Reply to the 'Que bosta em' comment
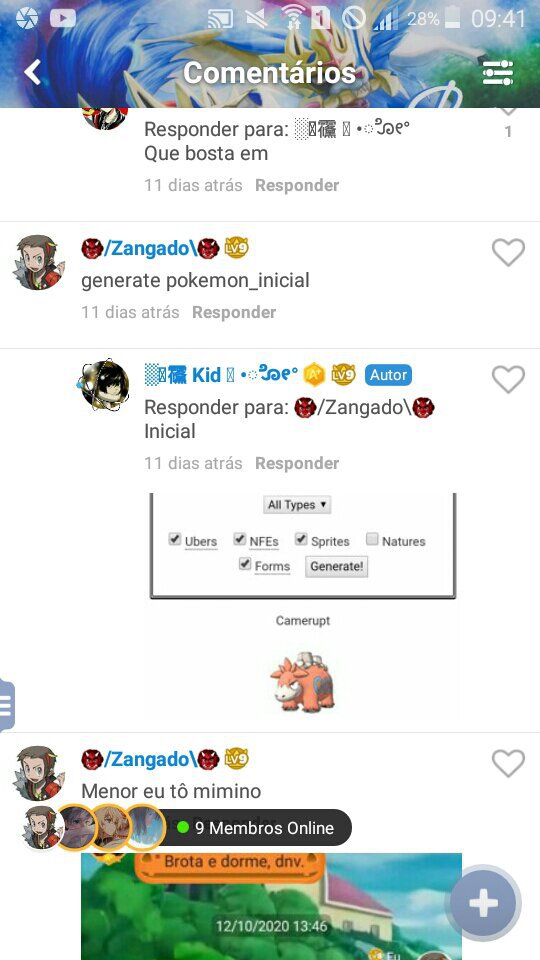 (x=297, y=186)
